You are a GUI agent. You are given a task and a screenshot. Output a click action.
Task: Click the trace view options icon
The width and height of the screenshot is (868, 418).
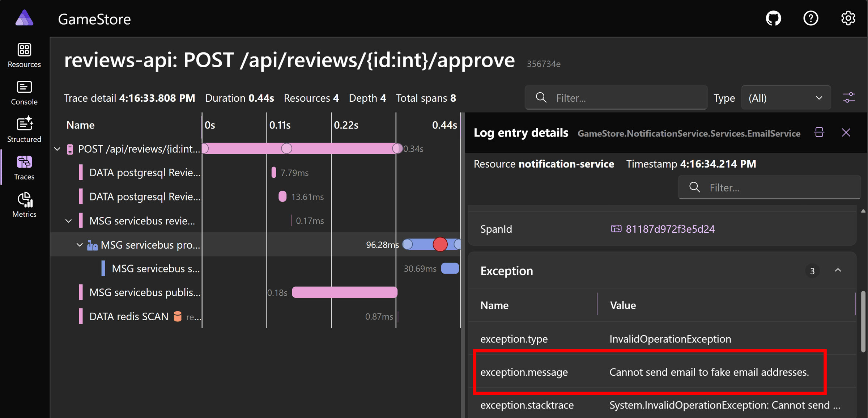click(x=848, y=98)
